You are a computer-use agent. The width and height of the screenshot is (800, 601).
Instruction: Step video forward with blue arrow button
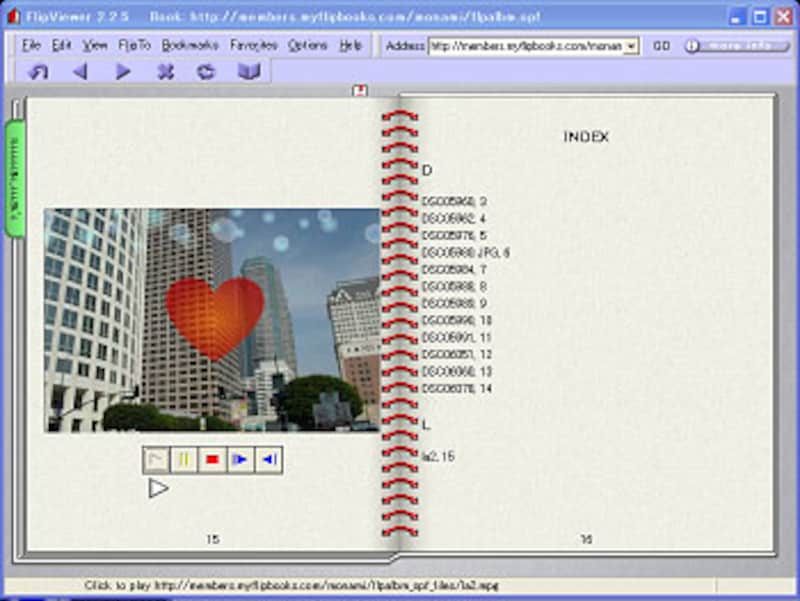240,460
